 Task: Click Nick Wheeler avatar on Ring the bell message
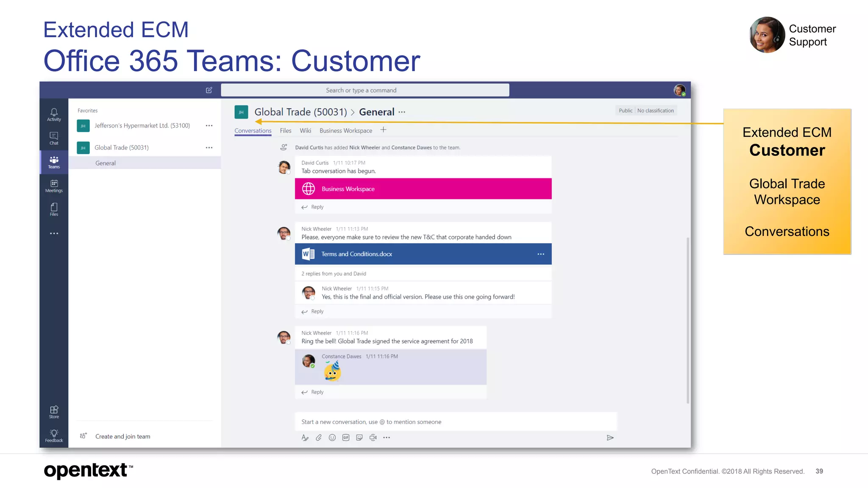tap(284, 338)
